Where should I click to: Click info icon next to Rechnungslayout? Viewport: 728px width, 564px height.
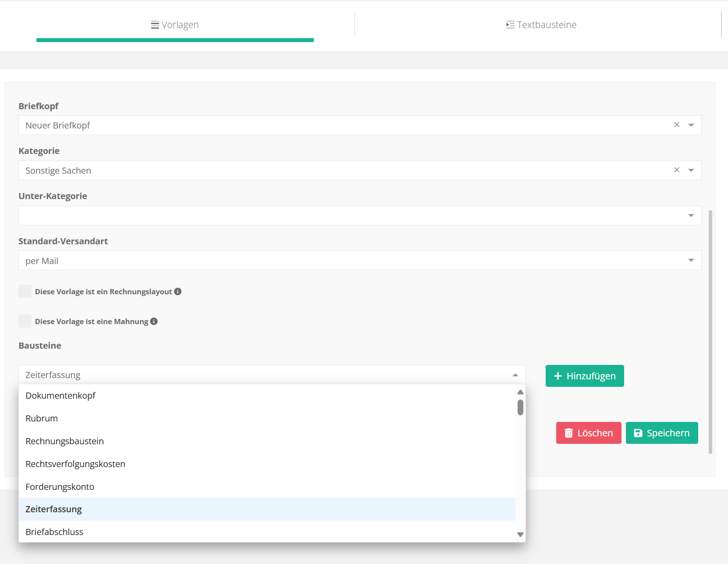coord(178,292)
